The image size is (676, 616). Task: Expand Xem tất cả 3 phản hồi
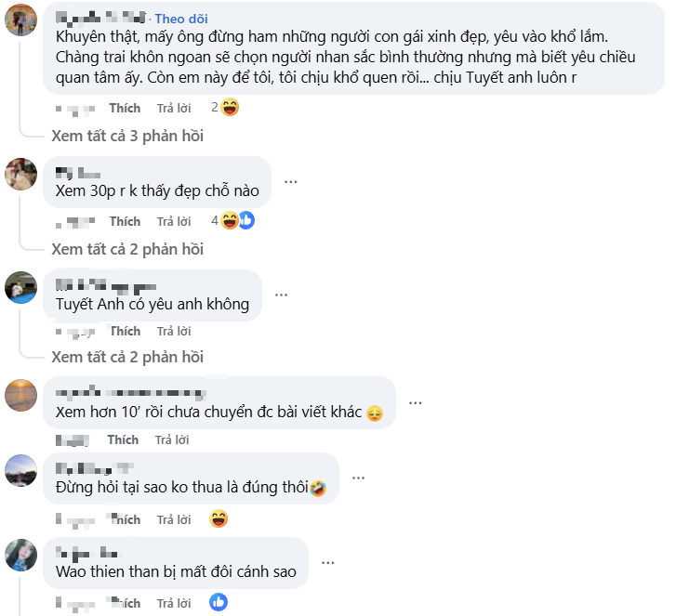(127, 136)
